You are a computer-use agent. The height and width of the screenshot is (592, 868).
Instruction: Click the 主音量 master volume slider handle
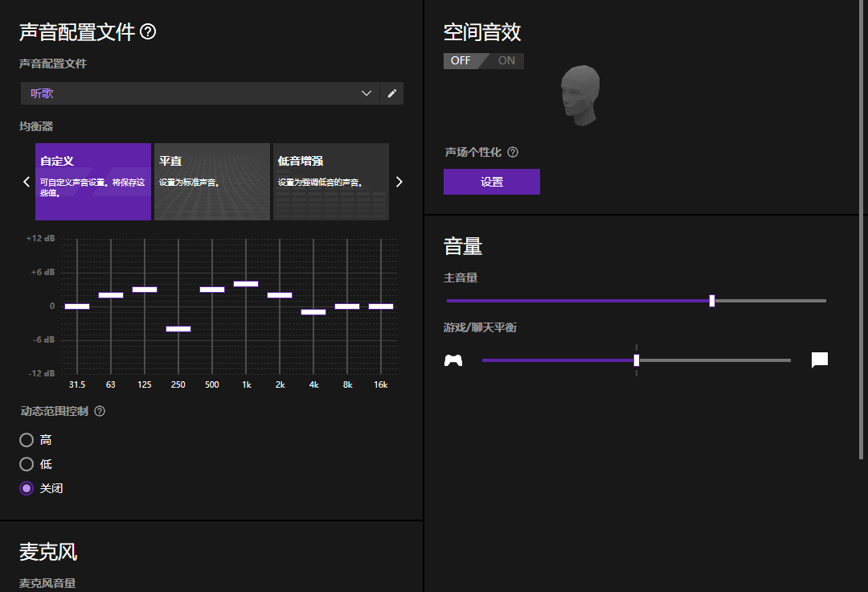(x=712, y=301)
